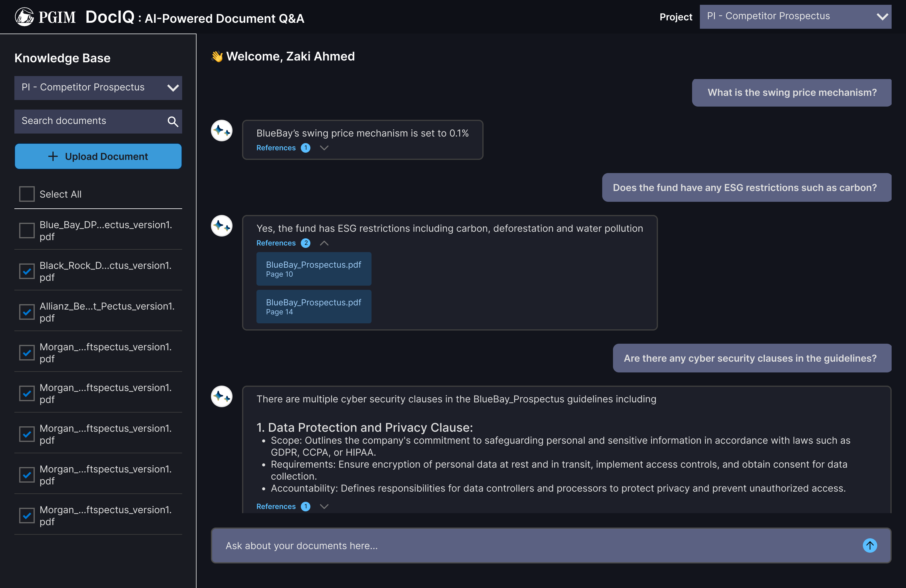This screenshot has width=906, height=588.
Task: Click the search magnifier icon
Action: click(173, 122)
